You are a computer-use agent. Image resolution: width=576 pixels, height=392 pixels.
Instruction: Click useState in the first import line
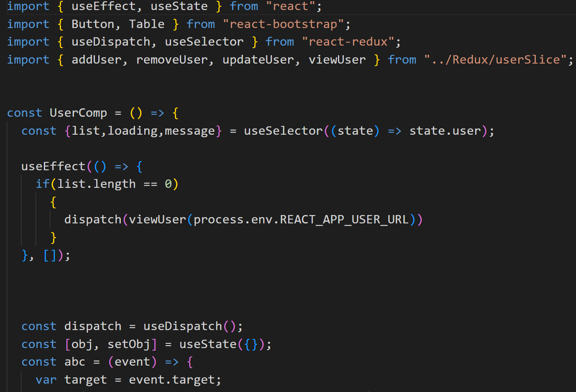[179, 6]
